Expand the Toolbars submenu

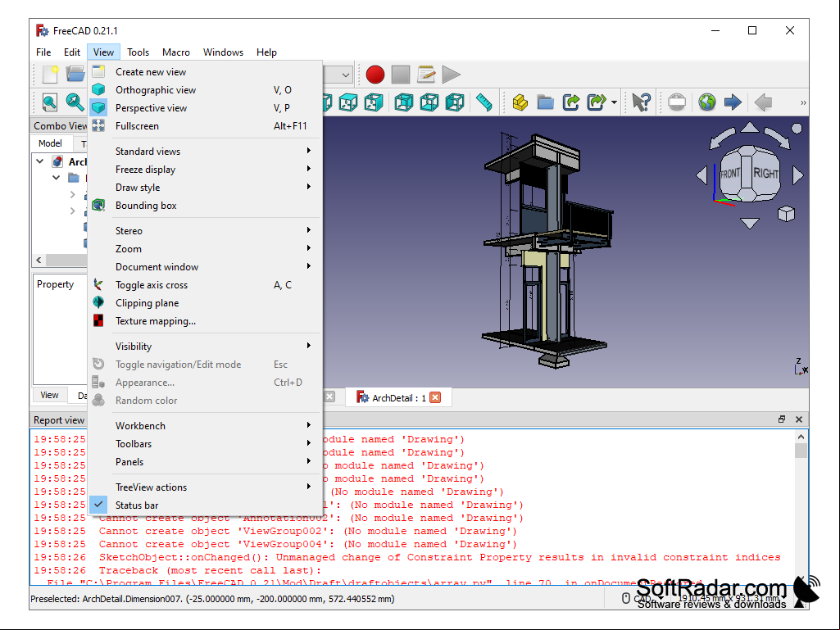point(205,443)
